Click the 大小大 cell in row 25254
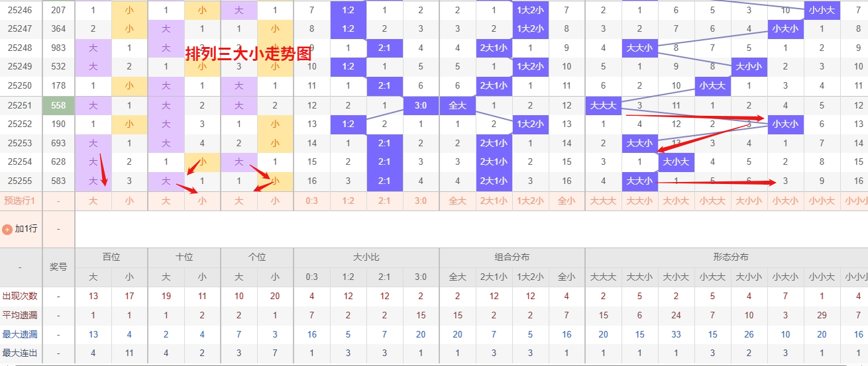This screenshot has height=366, width=868. 676,161
